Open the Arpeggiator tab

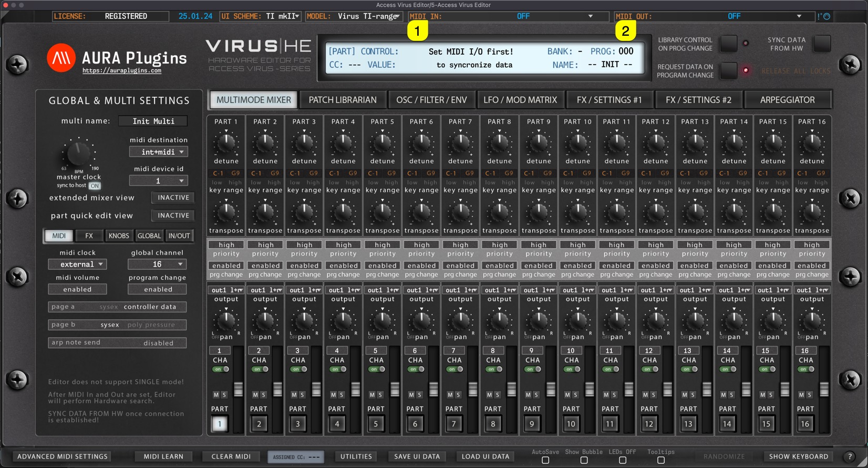coord(787,100)
